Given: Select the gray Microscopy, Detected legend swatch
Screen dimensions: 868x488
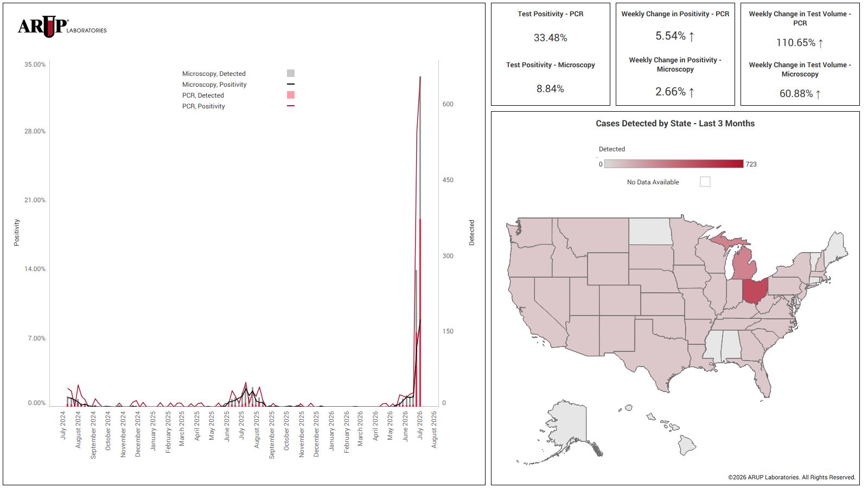Looking at the screenshot, I should click(291, 73).
